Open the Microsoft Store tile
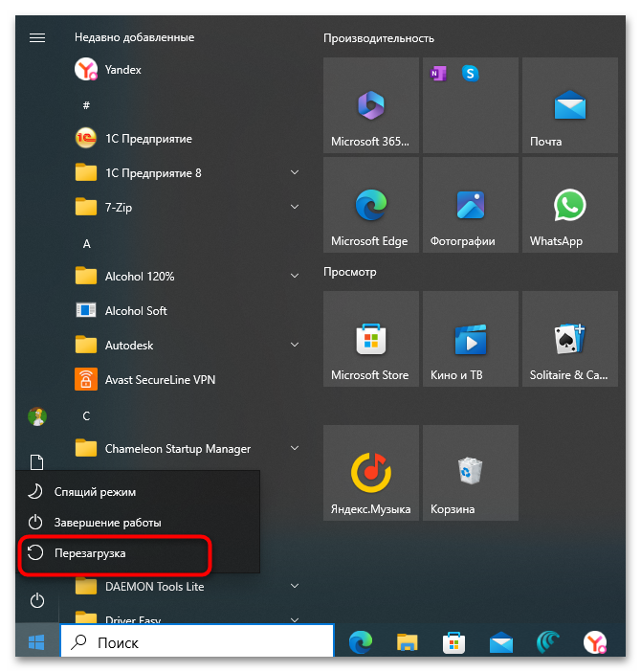This screenshot has width=641, height=672. click(371, 339)
